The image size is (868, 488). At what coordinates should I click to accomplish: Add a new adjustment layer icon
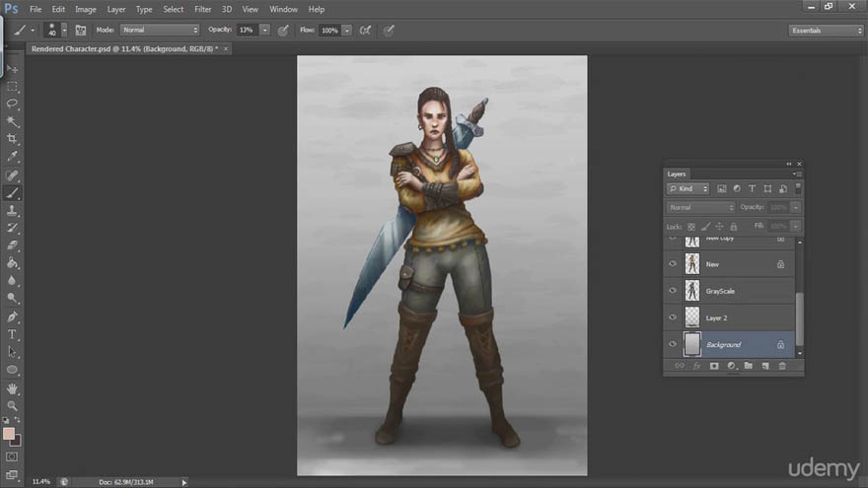pos(731,366)
